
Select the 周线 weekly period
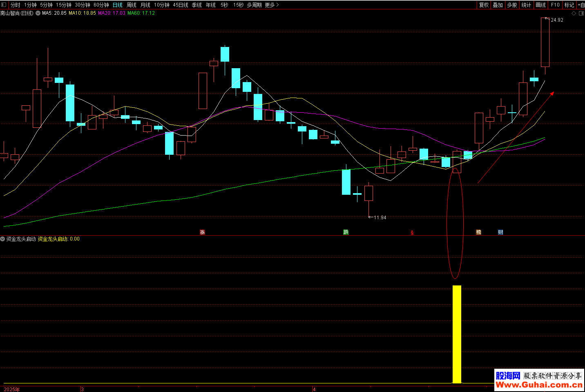click(132, 5)
